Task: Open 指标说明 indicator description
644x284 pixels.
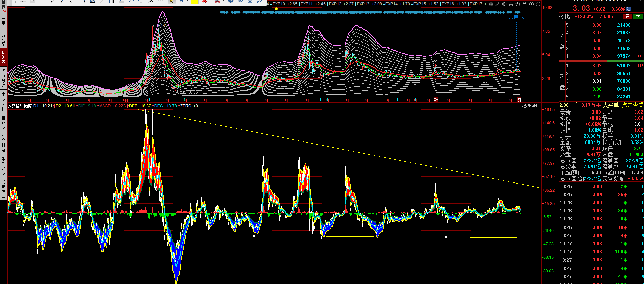Action: (x=530, y=106)
